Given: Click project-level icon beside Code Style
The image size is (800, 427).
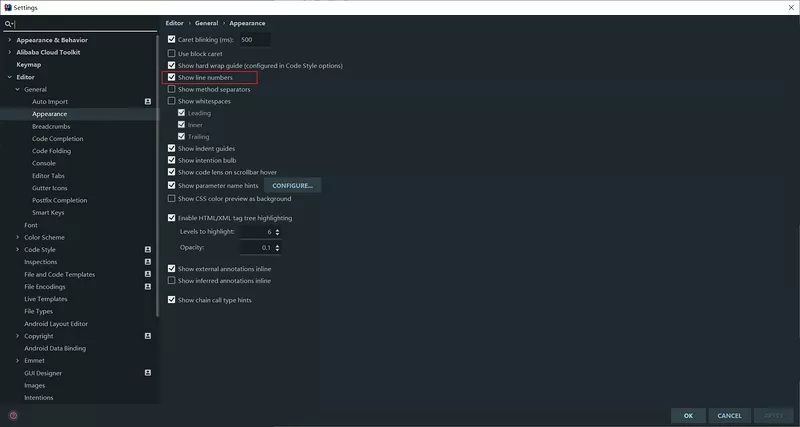Looking at the screenshot, I should click(x=148, y=249).
